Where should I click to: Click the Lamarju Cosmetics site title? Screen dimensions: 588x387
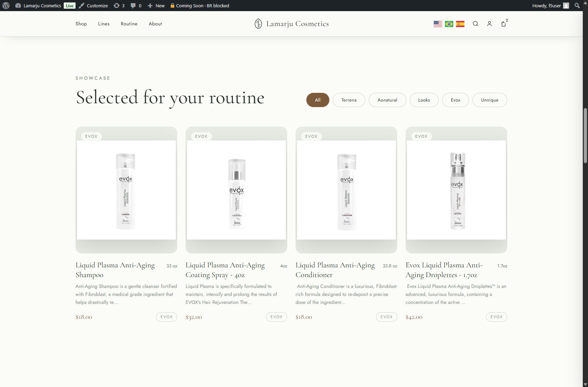[x=298, y=24]
